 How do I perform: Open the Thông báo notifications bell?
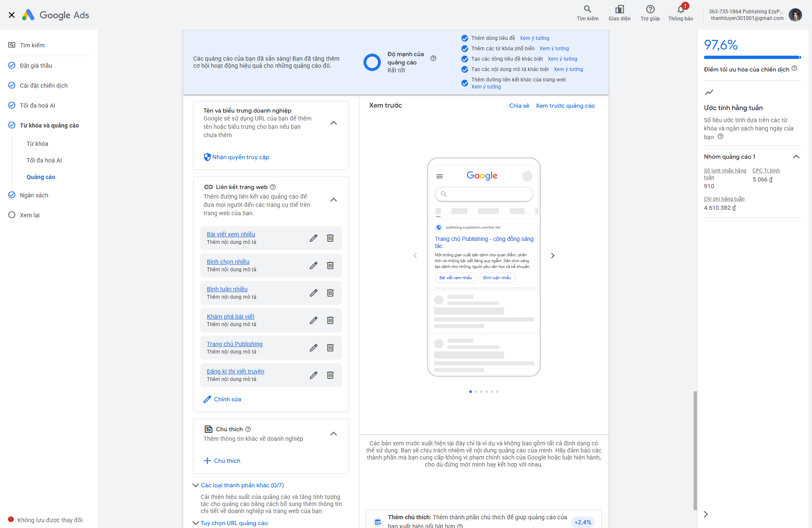[680, 13]
